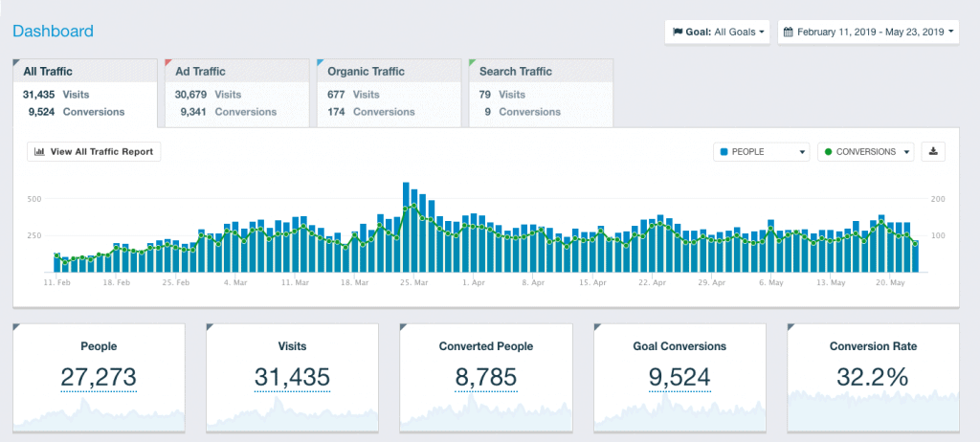Click the calendar icon beside date range
This screenshot has height=442, width=980.
point(788,32)
